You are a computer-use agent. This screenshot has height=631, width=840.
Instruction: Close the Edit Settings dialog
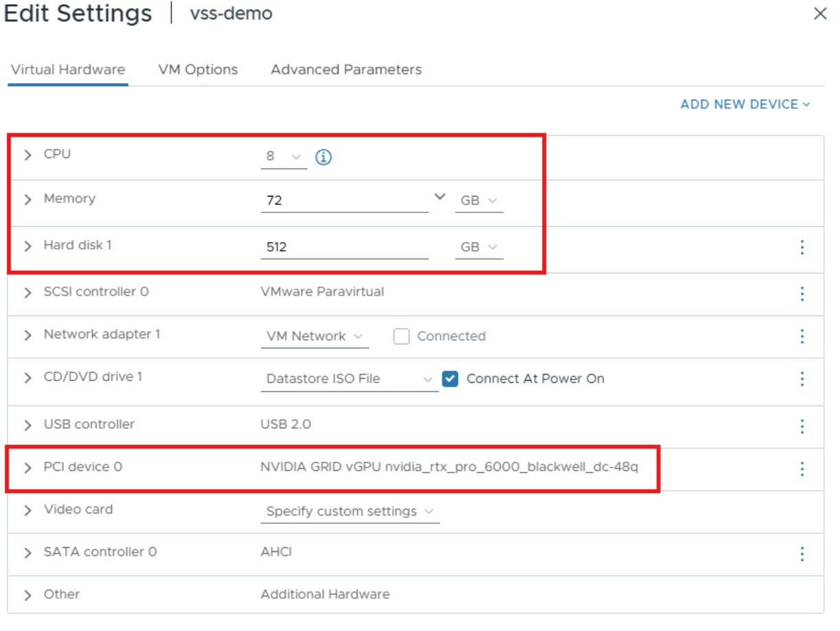[x=820, y=14]
